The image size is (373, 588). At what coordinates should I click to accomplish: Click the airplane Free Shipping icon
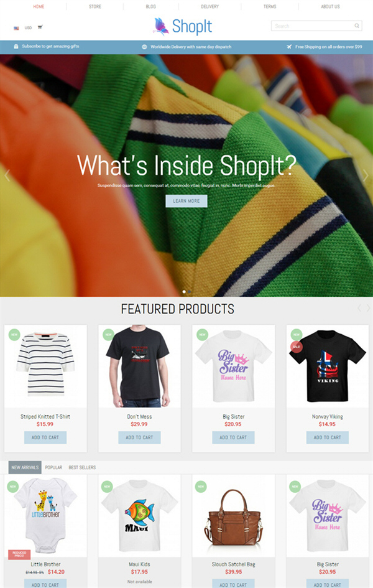point(289,47)
